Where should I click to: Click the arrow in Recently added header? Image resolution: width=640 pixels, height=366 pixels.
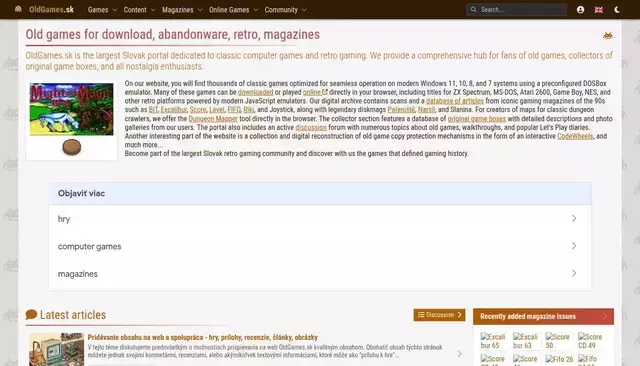[x=605, y=316]
